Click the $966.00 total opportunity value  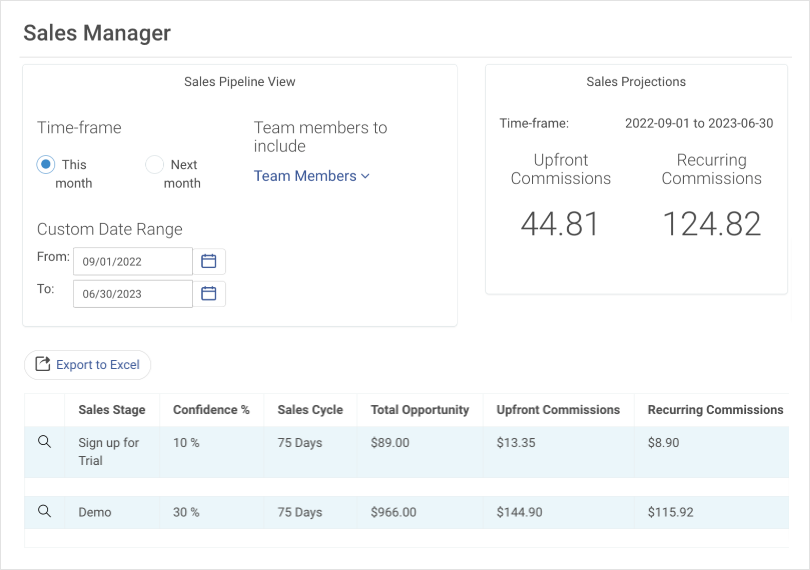(393, 512)
